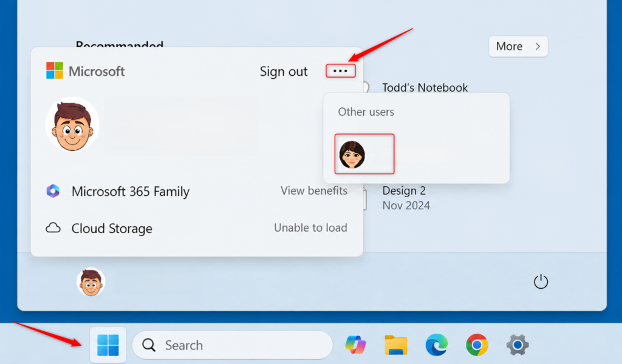Click the Microsoft logo in flyout
The image size is (622, 364).
click(54, 70)
